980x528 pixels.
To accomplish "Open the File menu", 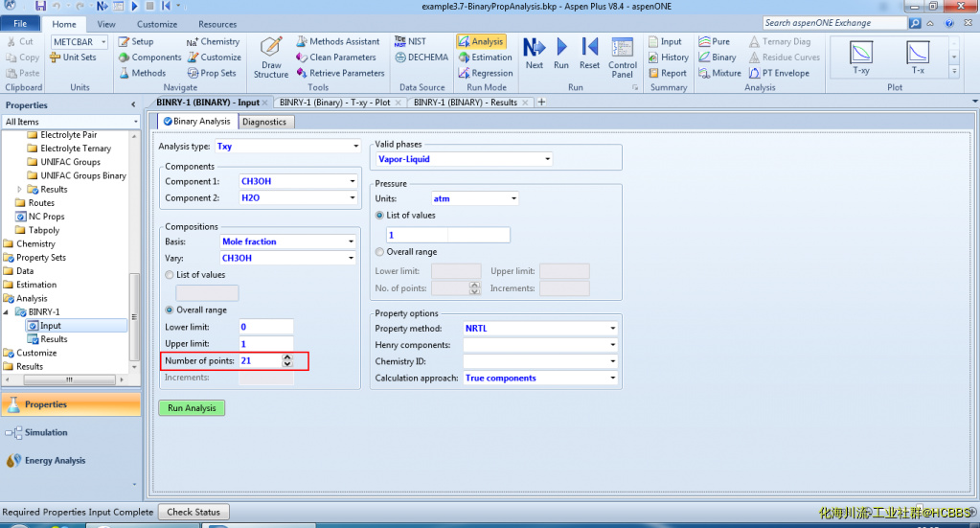I will click(20, 24).
